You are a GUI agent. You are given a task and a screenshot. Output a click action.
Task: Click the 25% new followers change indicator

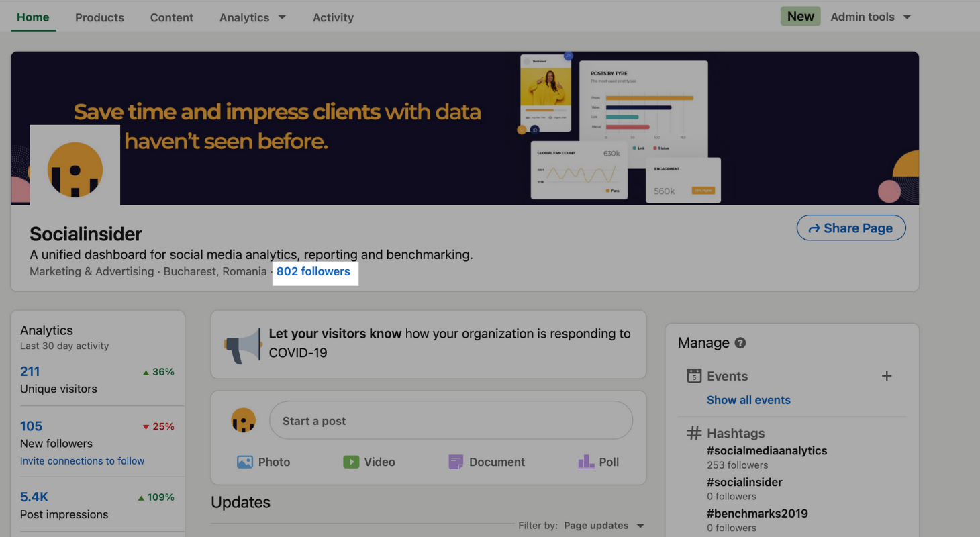coord(158,427)
